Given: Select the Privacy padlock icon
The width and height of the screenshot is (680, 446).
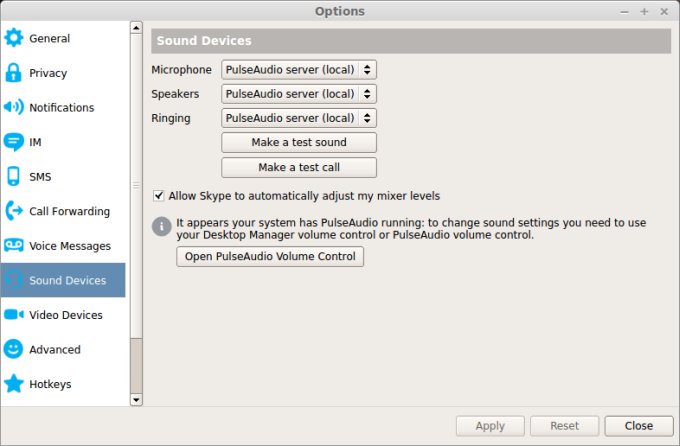Looking at the screenshot, I should (x=14, y=73).
